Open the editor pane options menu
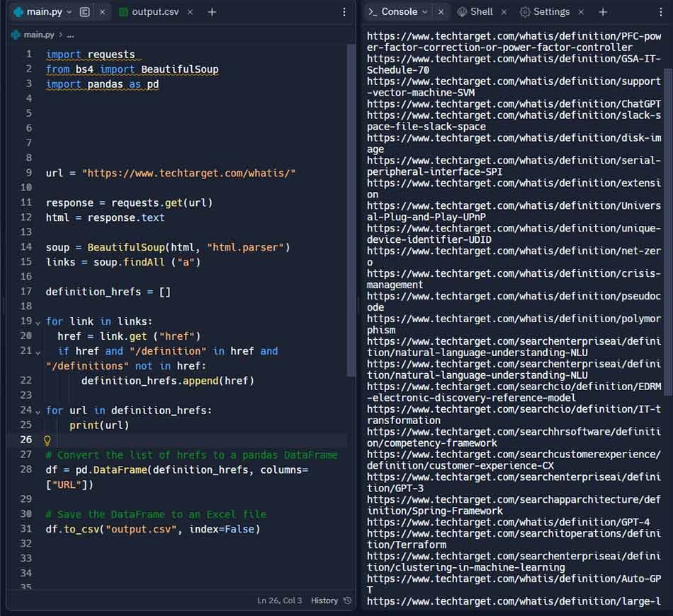Image resolution: width=673 pixels, height=616 pixels. (344, 12)
